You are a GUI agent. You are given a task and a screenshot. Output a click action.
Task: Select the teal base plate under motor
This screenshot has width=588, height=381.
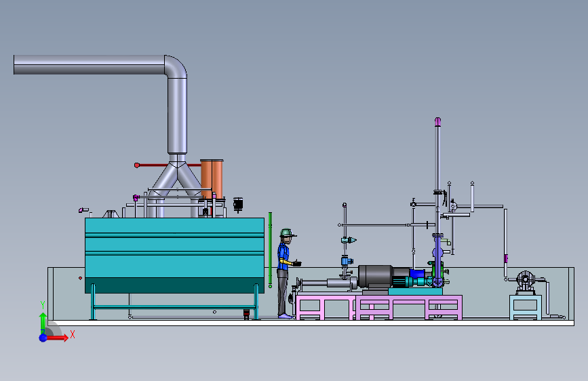[415, 292]
